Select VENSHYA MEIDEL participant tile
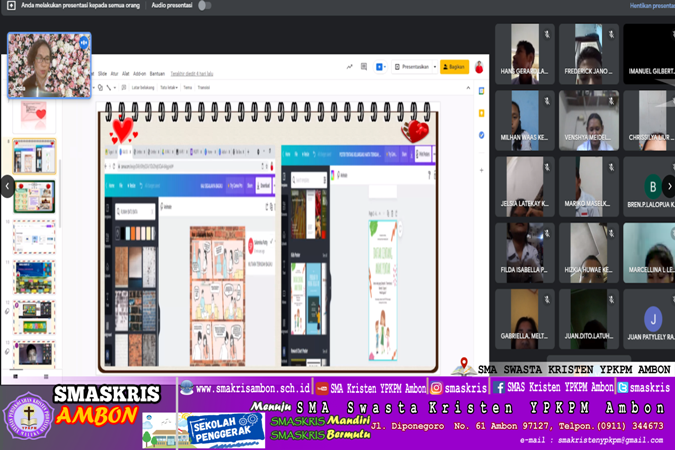 (589, 120)
